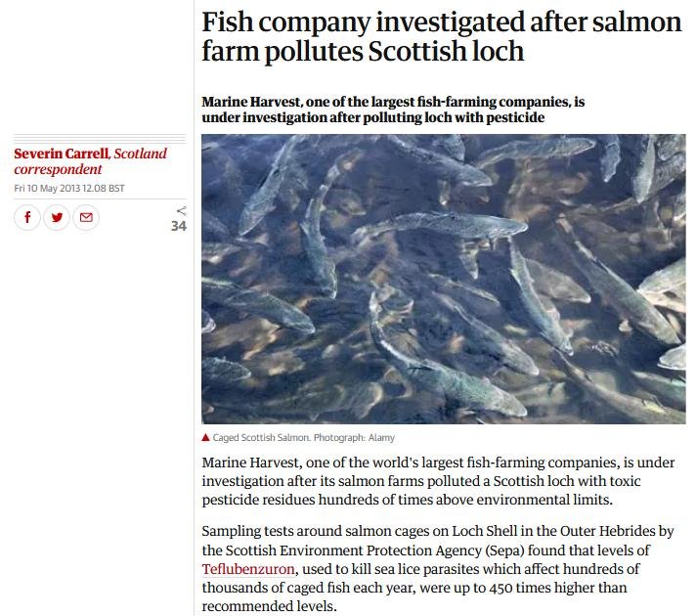Open the Scotland correspondent link
This screenshot has width=696, height=616.
tap(139, 154)
